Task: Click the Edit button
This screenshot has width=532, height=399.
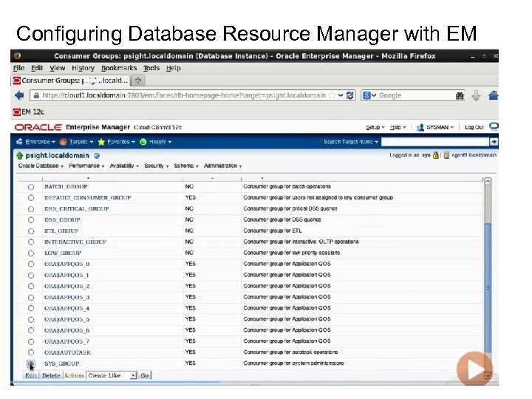Action: click(x=31, y=375)
